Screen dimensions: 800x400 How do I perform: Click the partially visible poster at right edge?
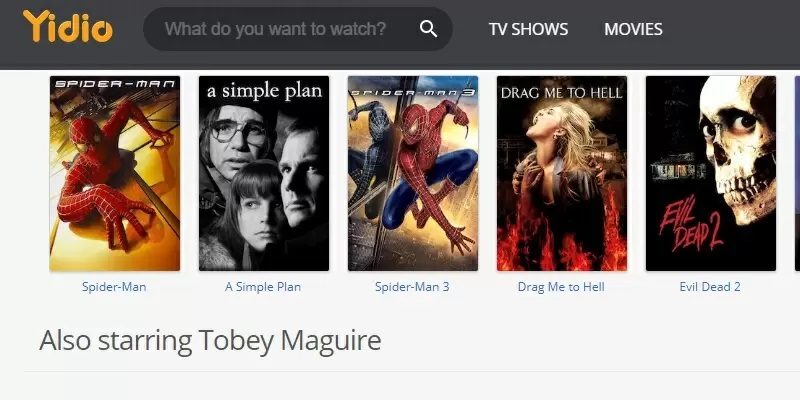click(797, 173)
